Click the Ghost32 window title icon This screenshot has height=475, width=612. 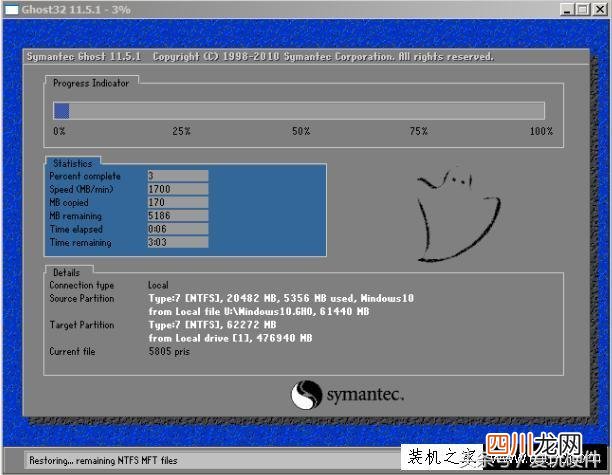[x=11, y=9]
